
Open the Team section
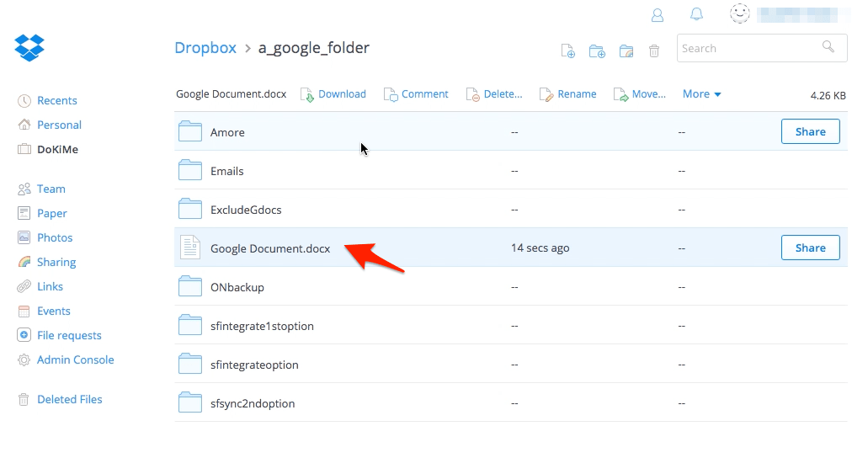tap(51, 189)
